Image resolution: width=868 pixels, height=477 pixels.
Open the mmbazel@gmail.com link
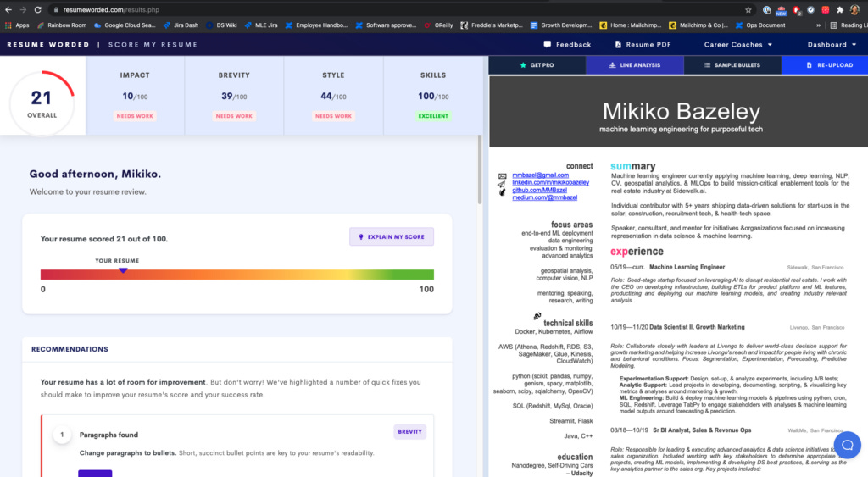[x=540, y=175]
